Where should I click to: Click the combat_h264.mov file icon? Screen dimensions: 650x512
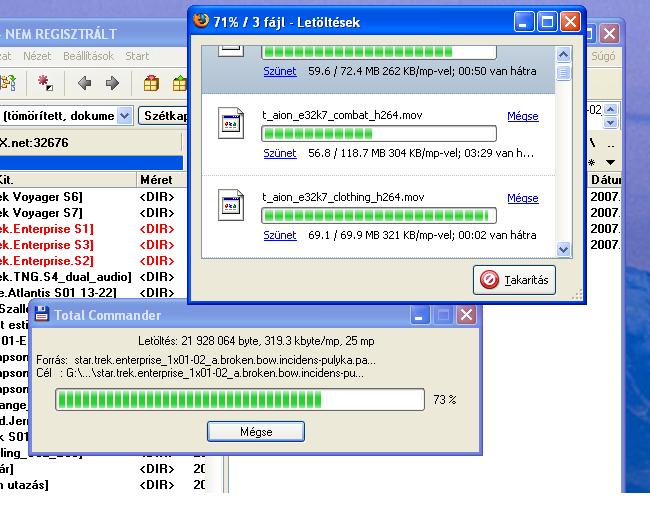click(232, 125)
